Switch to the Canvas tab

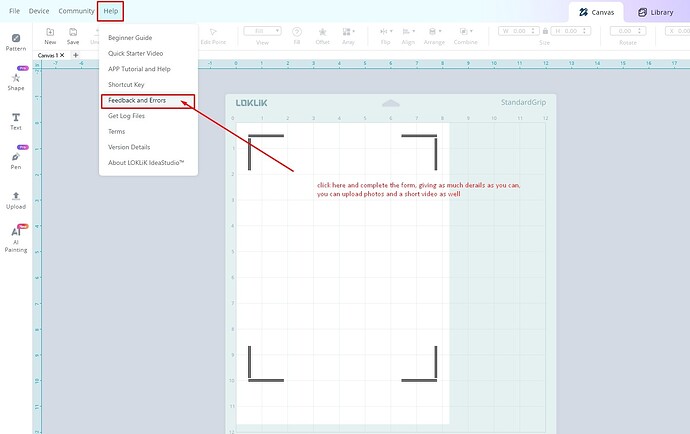596,12
